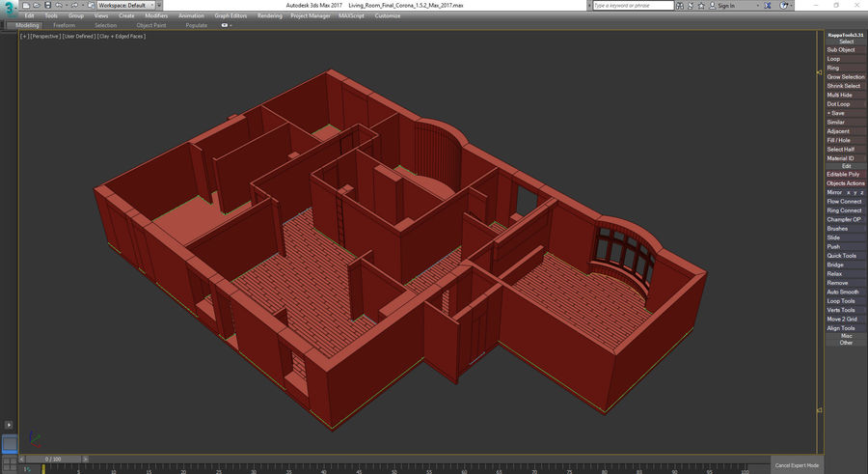Screen dimensions: 868x474
Task: Open the Redo history dropdown arrow
Action: tap(81, 6)
